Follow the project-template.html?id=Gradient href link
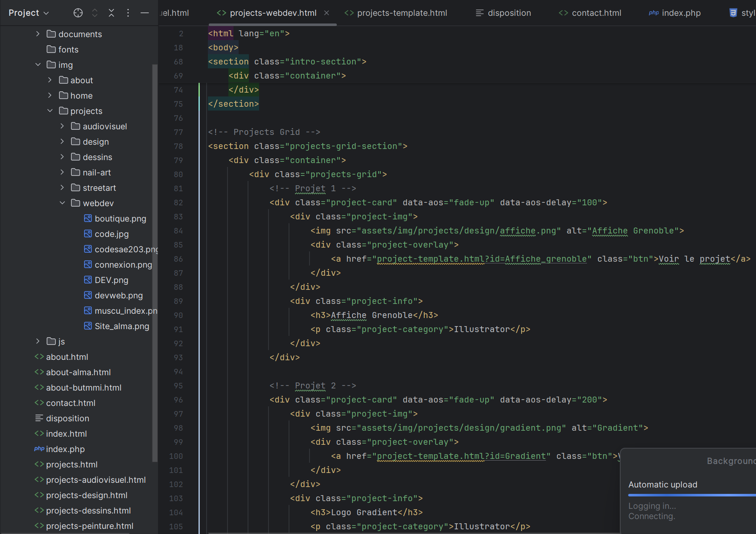This screenshot has height=534, width=756. click(x=461, y=456)
